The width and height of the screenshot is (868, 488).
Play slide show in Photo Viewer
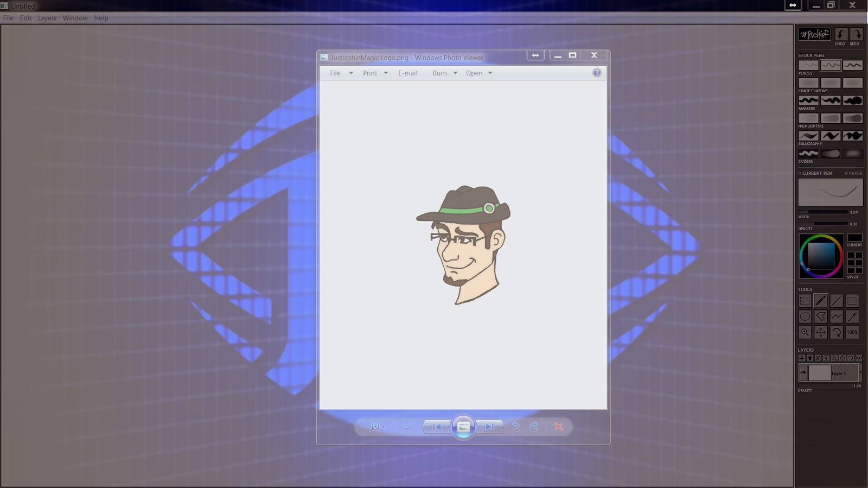coord(463,427)
